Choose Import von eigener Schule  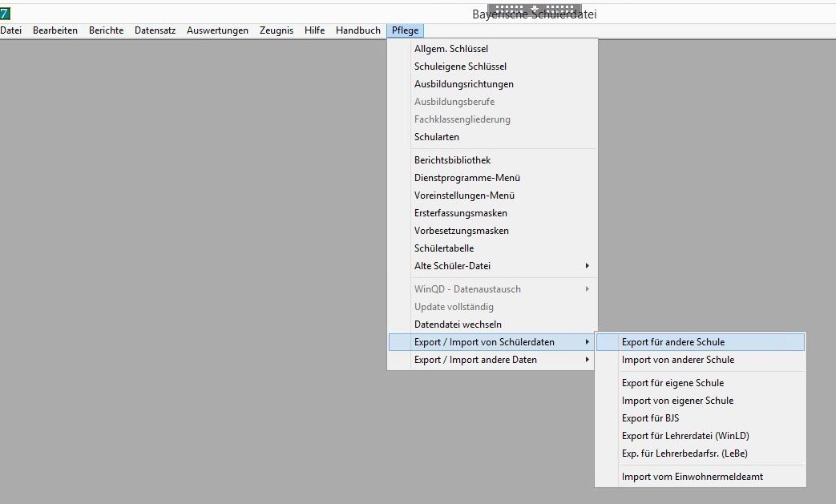[700, 400]
